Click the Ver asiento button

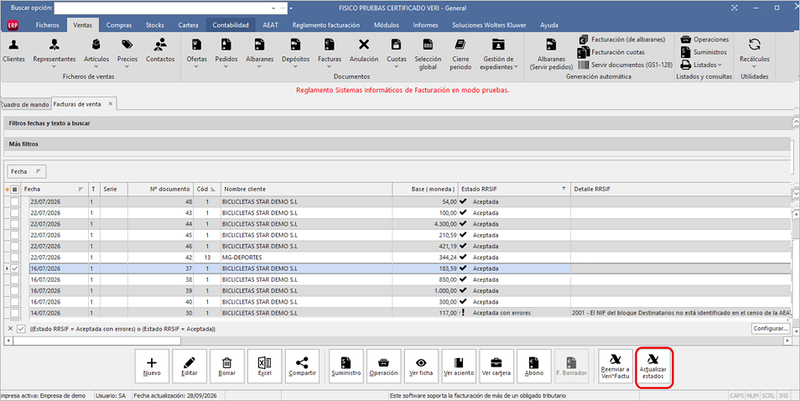[x=459, y=366]
